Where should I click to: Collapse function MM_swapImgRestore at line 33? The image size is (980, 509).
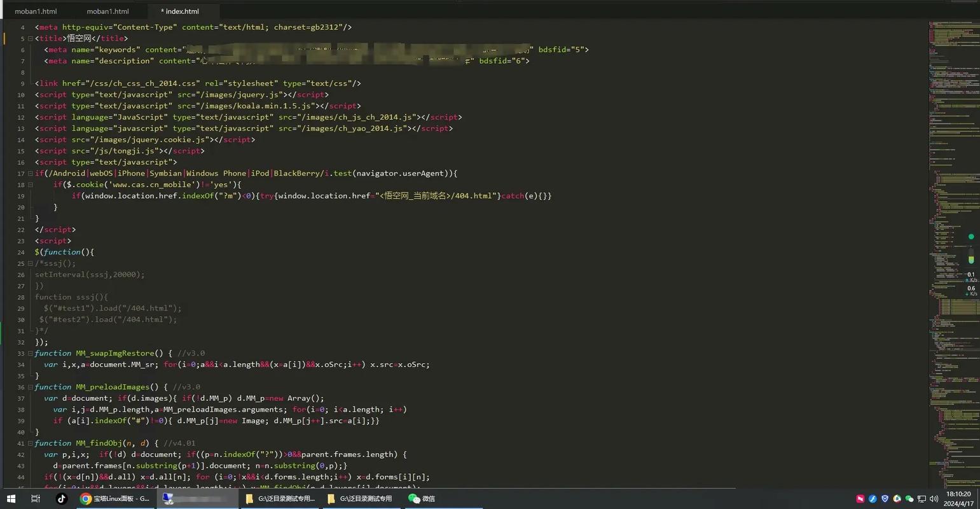30,353
